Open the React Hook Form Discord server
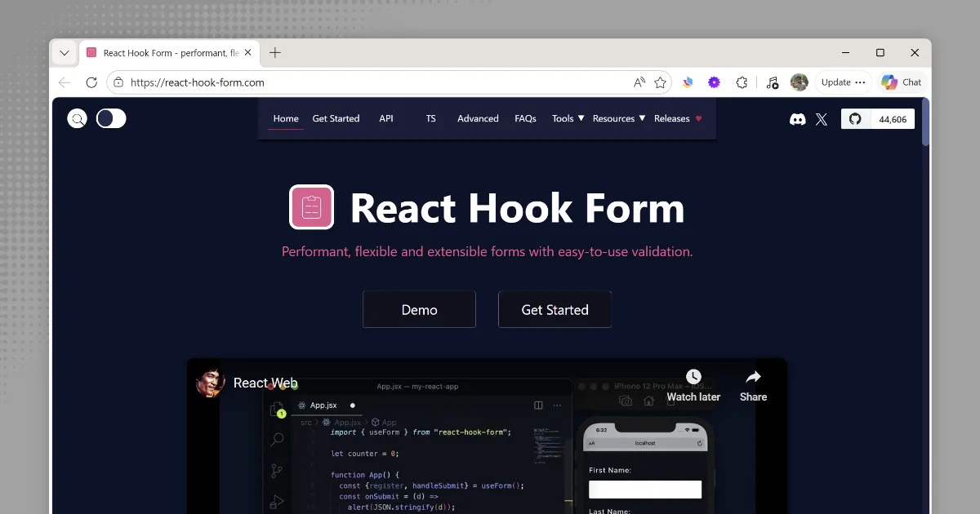This screenshot has width=980, height=514. [x=798, y=119]
